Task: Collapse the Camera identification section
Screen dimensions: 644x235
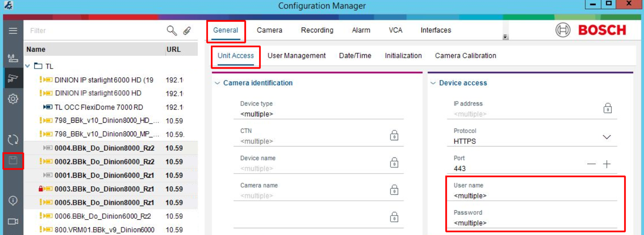Action: (217, 83)
